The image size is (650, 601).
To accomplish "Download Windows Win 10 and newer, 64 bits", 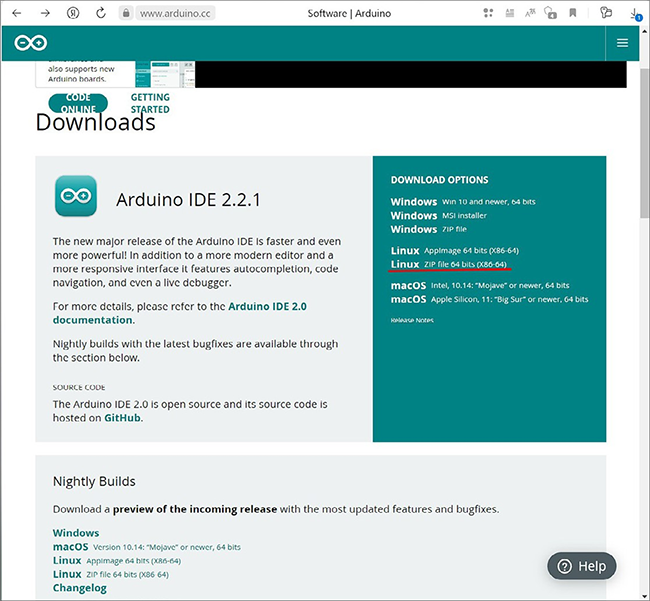I will 463,202.
